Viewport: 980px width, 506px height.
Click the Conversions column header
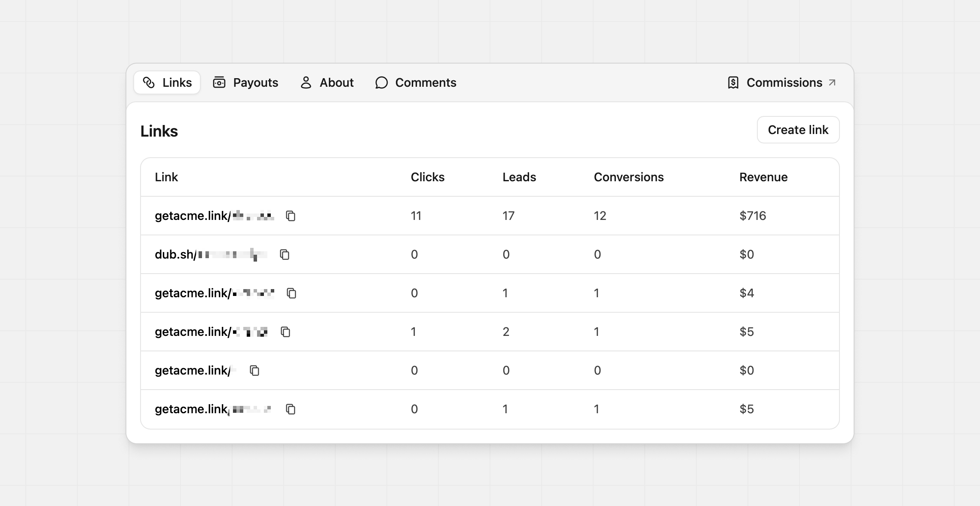point(628,177)
